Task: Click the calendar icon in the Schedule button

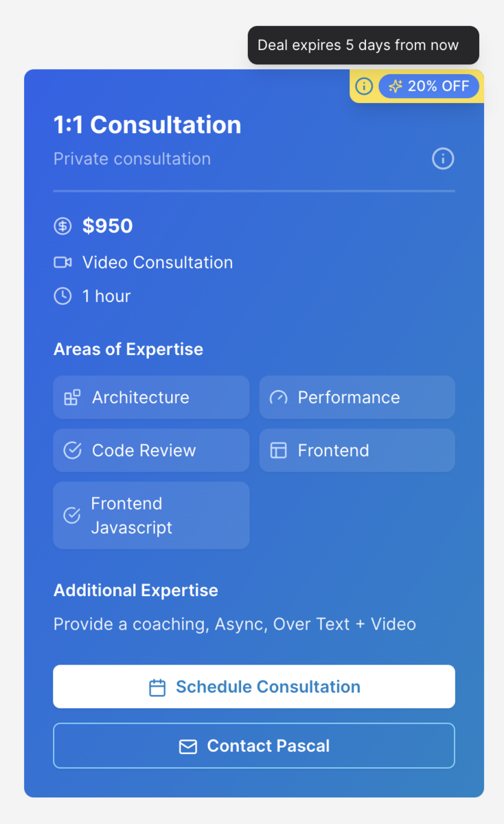Action: 157,687
